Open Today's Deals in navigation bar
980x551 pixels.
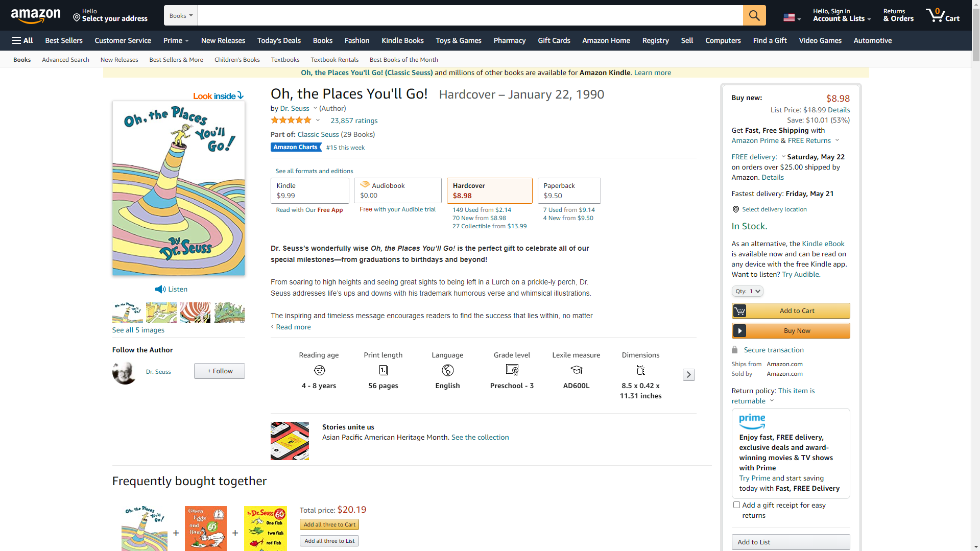coord(279,40)
